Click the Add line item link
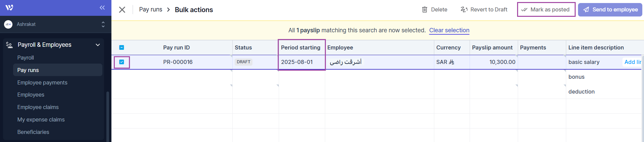 632,62
